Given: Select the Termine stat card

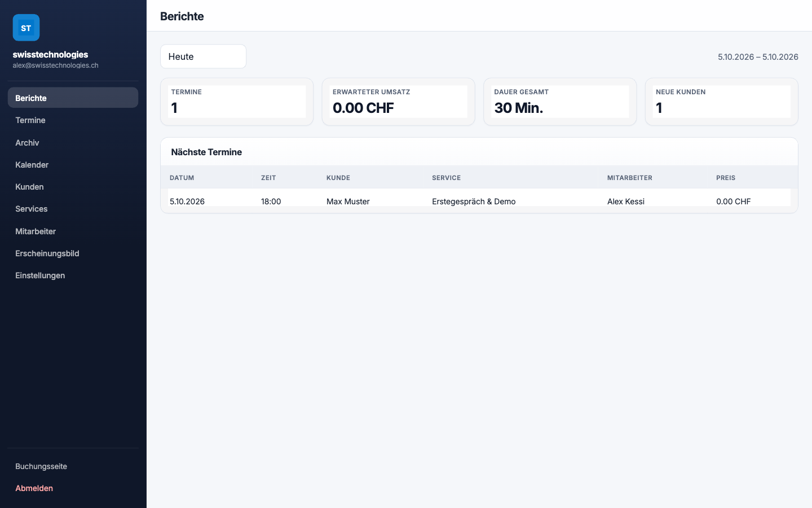Looking at the screenshot, I should [x=237, y=102].
